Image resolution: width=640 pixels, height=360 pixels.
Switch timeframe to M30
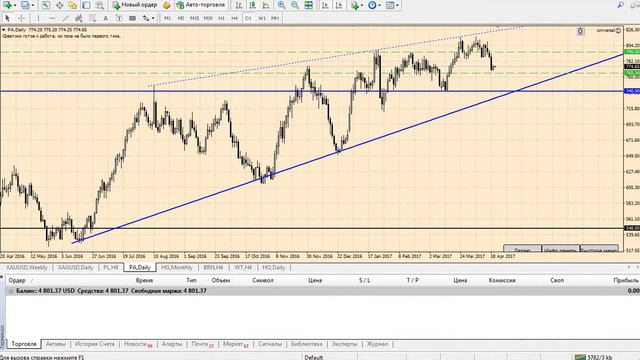(208, 18)
